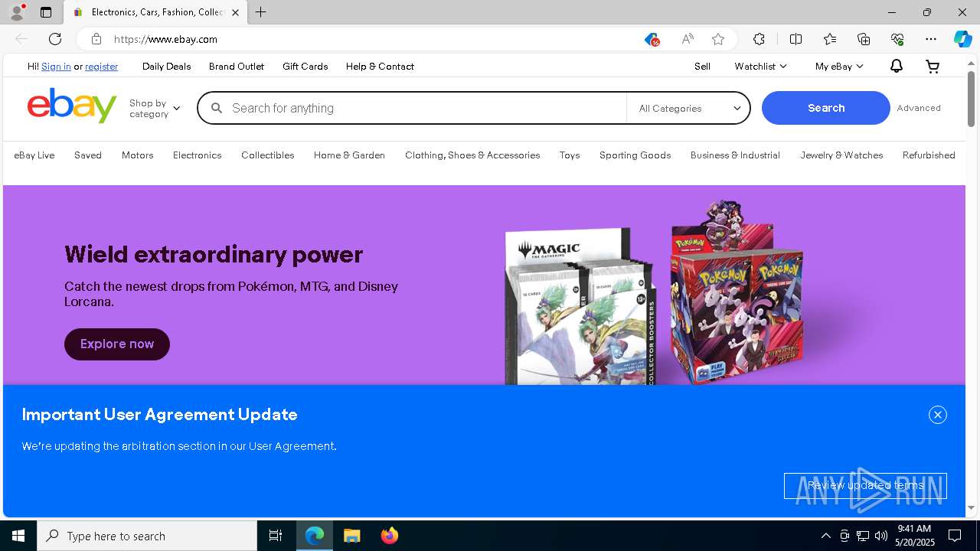This screenshot has height=551, width=980.
Task: Expand the My eBay dropdown
Action: coord(838,67)
